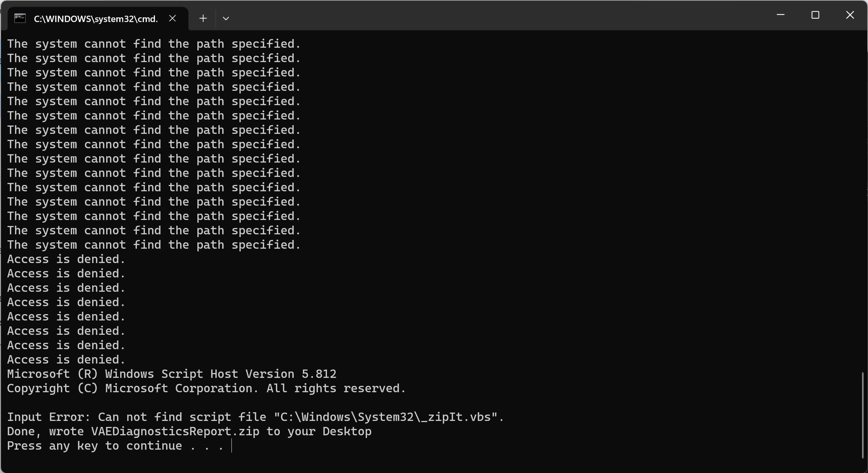Click the word 'Desktop' in the Done line
This screenshot has height=473, width=868.
coord(347,432)
